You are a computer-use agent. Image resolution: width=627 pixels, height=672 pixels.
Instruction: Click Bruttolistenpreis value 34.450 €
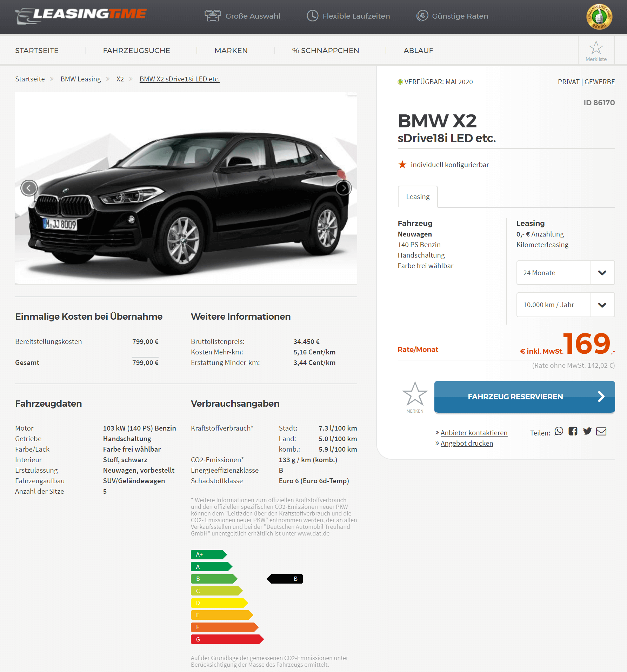coord(306,341)
